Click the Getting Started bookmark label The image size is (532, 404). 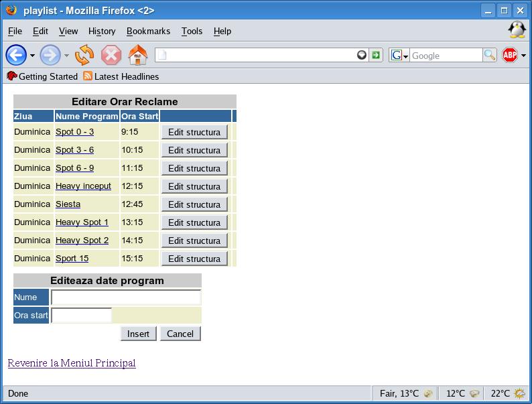[48, 76]
